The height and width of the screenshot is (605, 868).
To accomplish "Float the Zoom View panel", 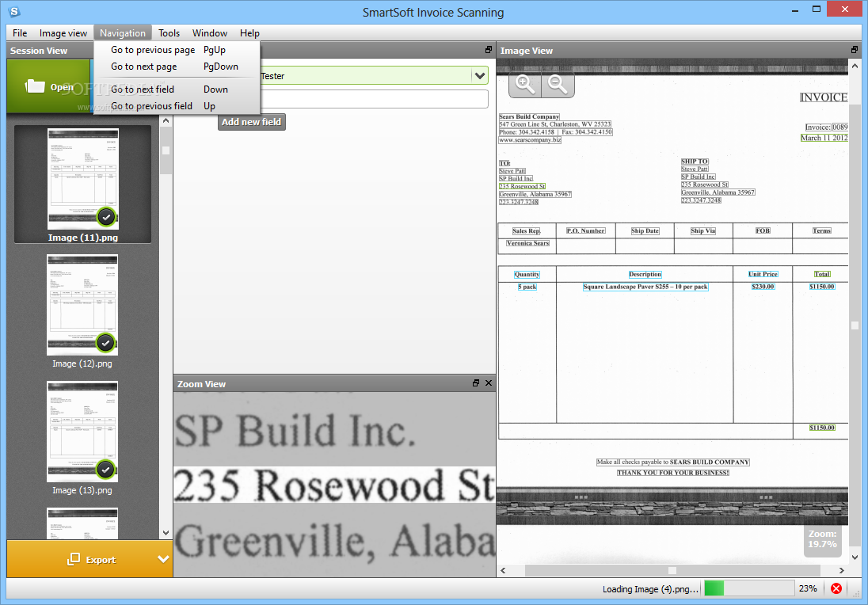I will (x=475, y=383).
